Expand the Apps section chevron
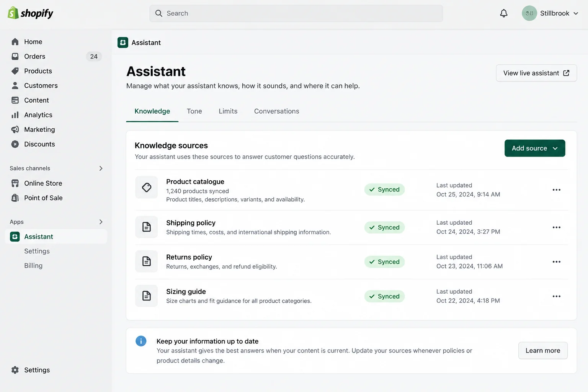588x392 pixels. (101, 222)
